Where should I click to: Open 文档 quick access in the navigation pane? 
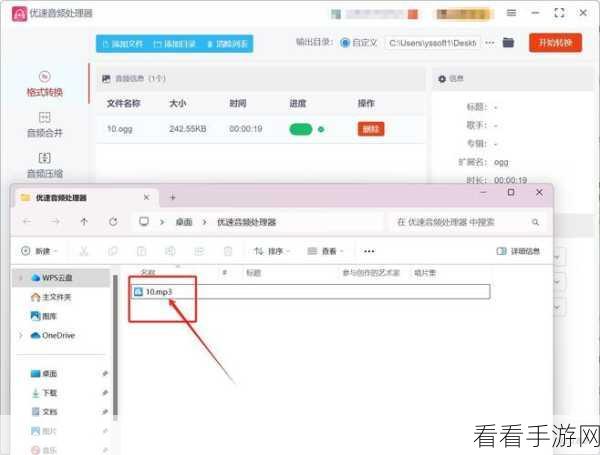(44, 412)
